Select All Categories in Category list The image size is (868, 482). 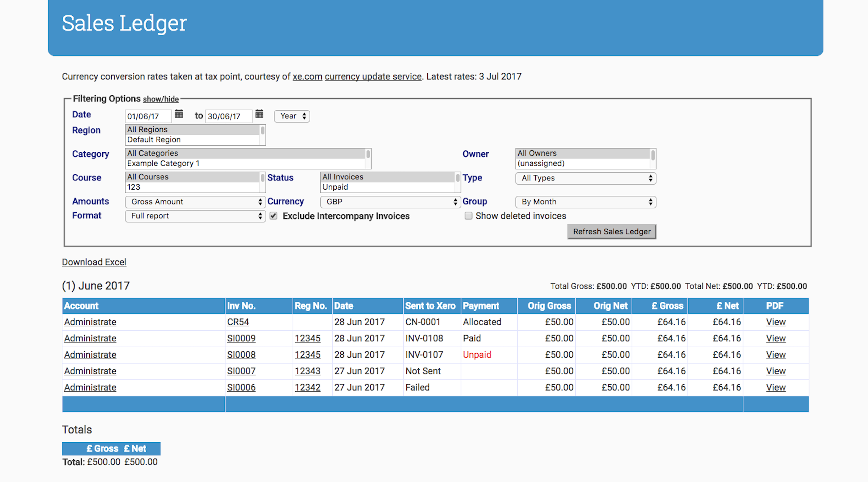coord(246,153)
